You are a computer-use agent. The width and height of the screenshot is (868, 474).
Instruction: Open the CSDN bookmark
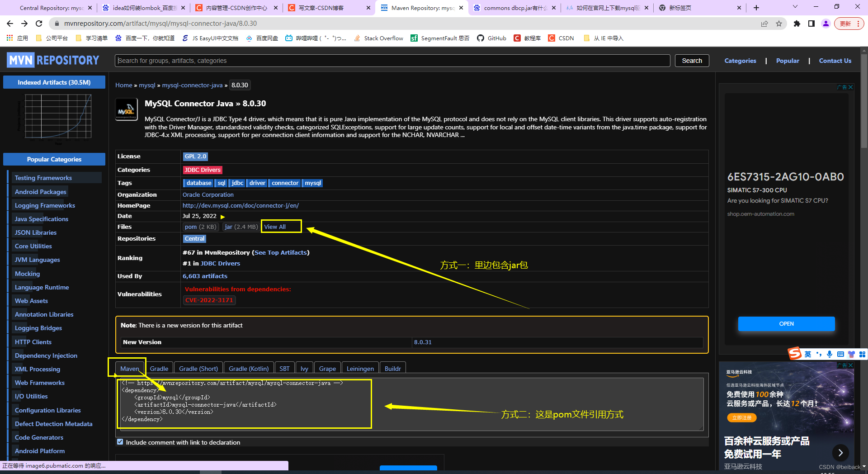561,38
